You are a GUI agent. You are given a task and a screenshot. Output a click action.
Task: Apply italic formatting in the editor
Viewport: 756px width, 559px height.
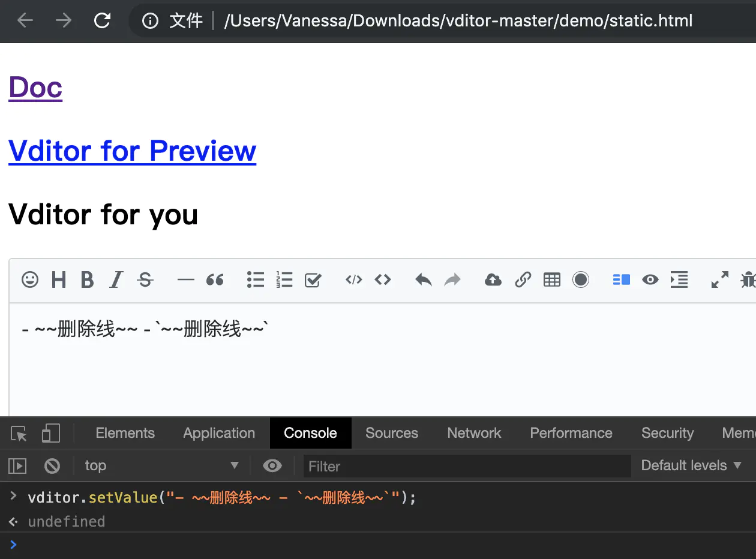pos(116,279)
